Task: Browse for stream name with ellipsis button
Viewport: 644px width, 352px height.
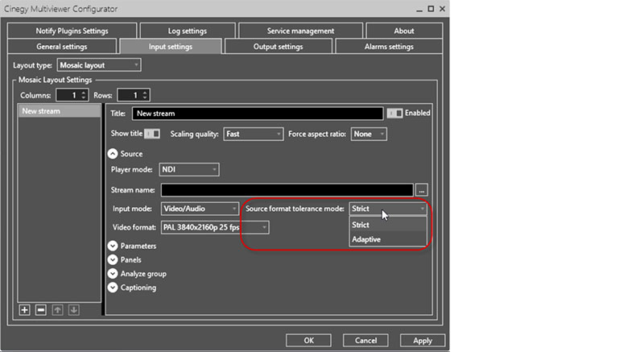Action: pos(422,190)
